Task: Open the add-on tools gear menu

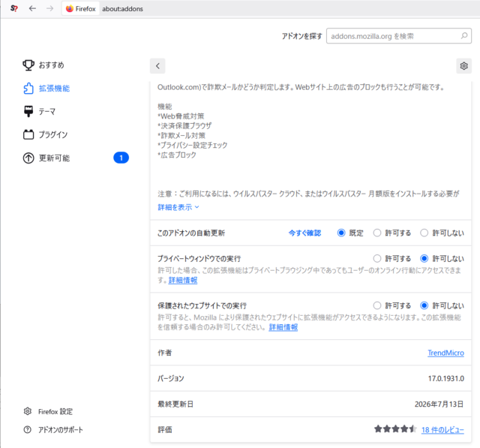Action: click(463, 66)
